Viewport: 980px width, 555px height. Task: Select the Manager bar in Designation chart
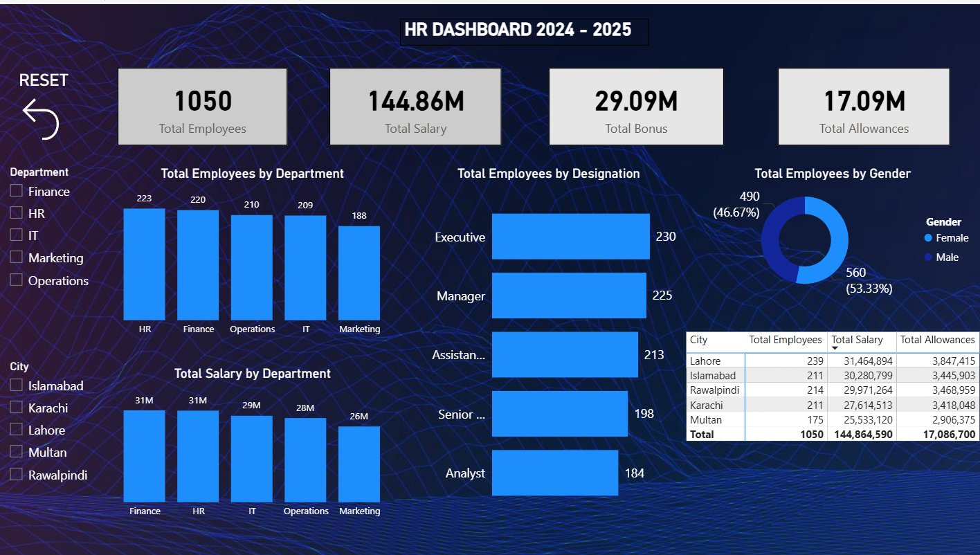pyautogui.click(x=569, y=295)
